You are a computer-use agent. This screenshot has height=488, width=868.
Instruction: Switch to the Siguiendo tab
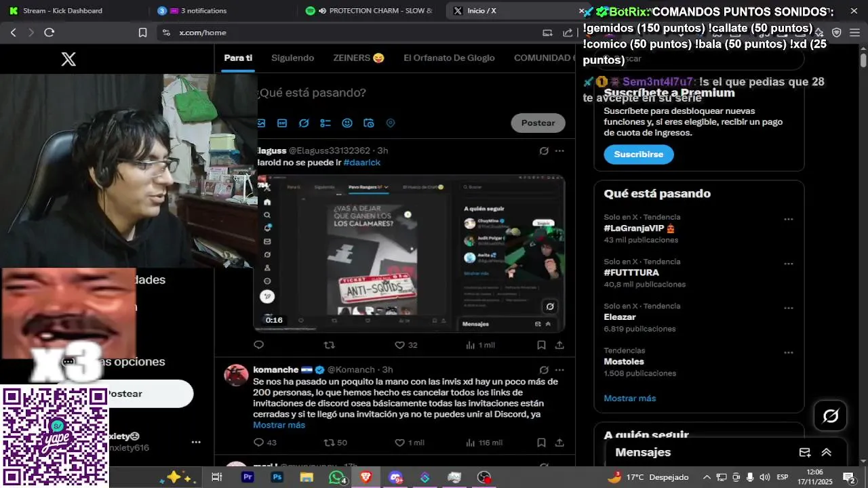coord(292,58)
